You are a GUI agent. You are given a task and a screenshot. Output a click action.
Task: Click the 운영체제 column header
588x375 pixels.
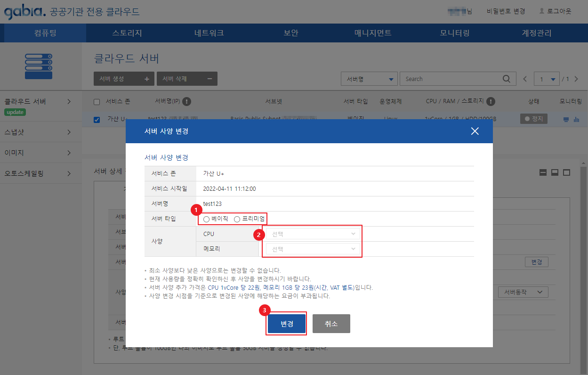click(x=390, y=102)
